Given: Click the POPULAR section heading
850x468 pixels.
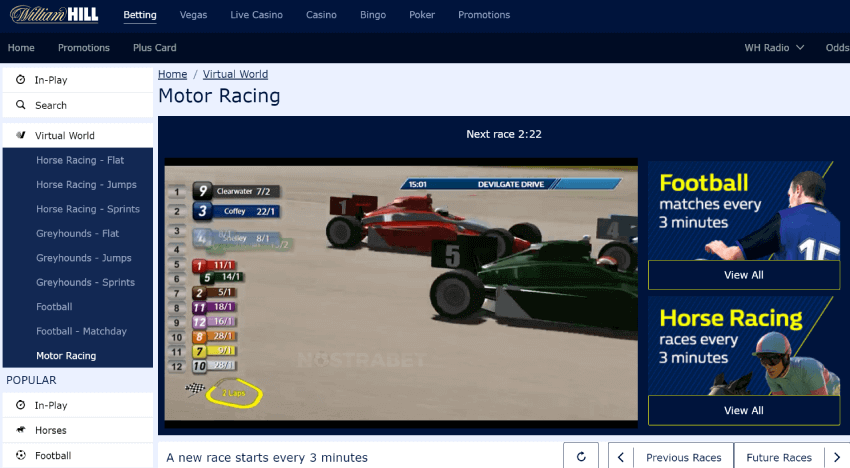Looking at the screenshot, I should (x=31, y=380).
